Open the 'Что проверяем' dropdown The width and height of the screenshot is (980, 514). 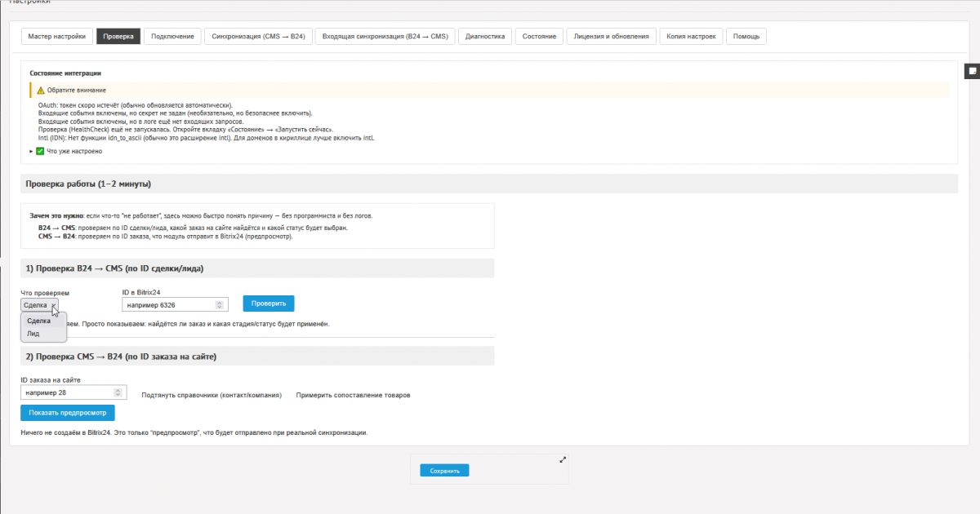pos(40,305)
